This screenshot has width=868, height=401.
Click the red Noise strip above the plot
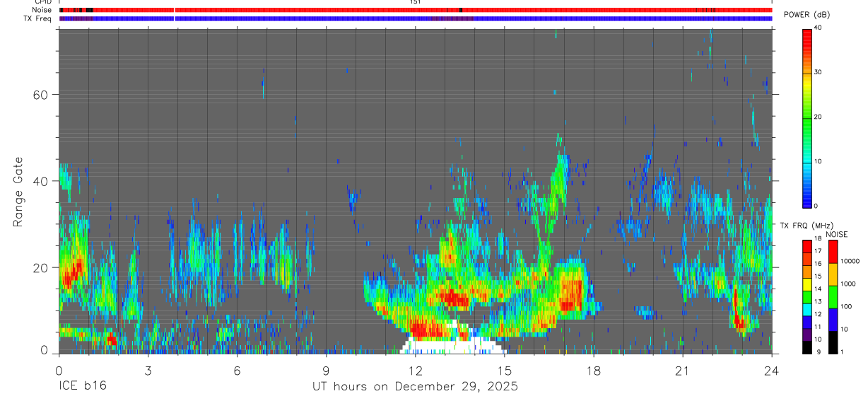click(x=415, y=10)
